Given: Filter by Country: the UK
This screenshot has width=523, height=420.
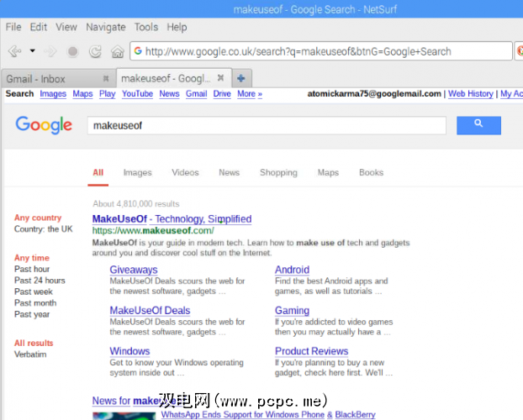Looking at the screenshot, I should tap(44, 229).
